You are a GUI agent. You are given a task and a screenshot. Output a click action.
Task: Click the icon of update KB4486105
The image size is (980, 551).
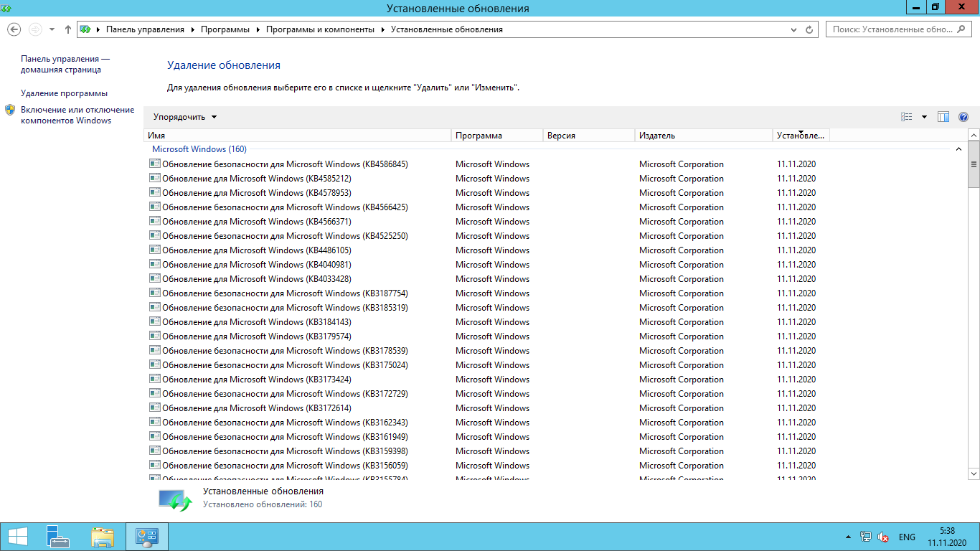tap(154, 250)
